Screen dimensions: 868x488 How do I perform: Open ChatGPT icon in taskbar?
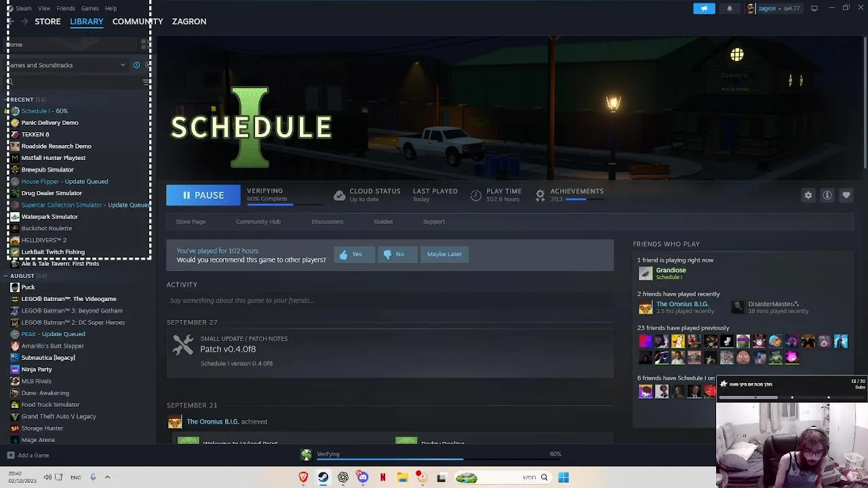pos(343,477)
